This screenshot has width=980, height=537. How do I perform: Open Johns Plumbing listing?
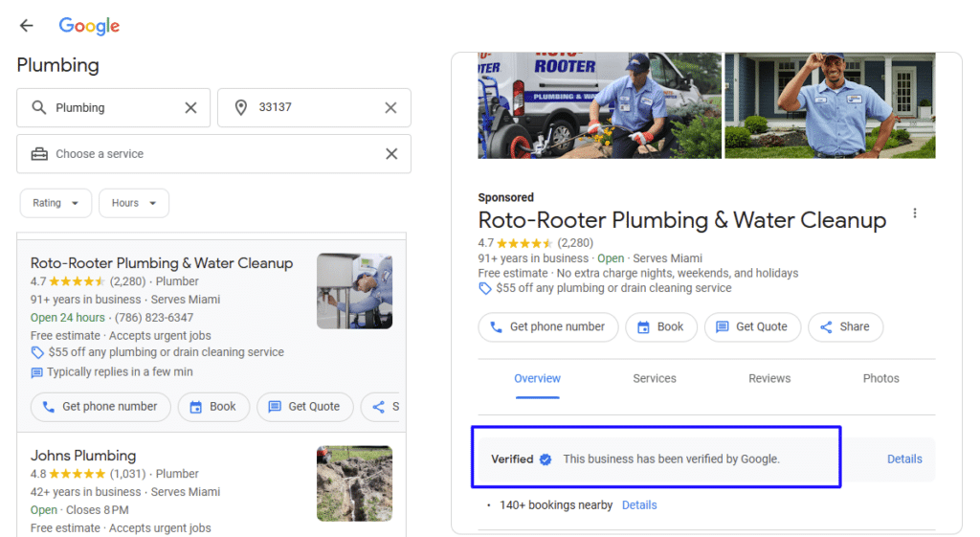(x=83, y=456)
